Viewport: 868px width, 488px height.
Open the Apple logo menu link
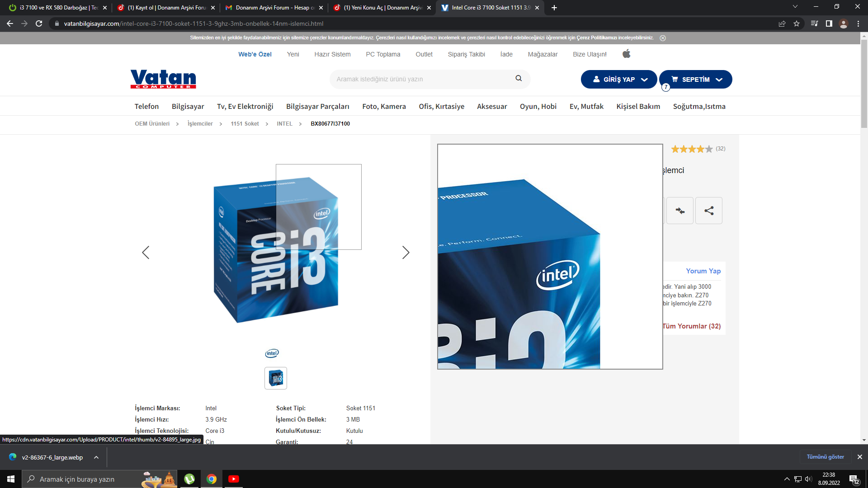tap(626, 54)
